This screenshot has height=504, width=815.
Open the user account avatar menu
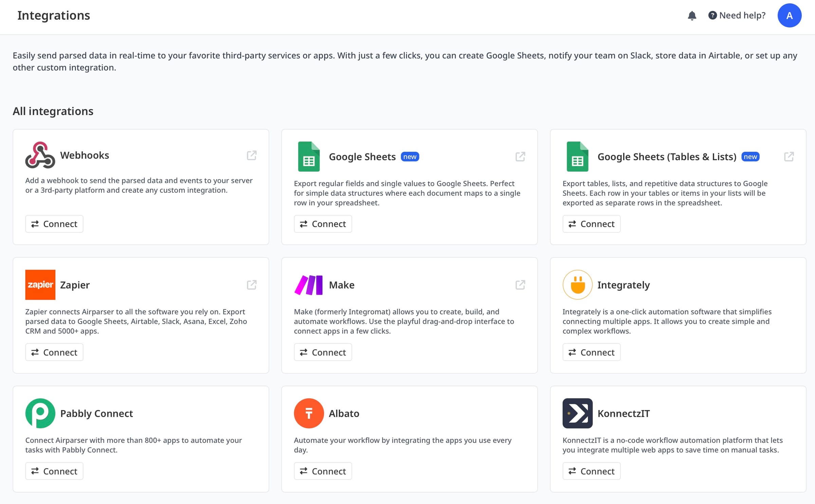[790, 15]
